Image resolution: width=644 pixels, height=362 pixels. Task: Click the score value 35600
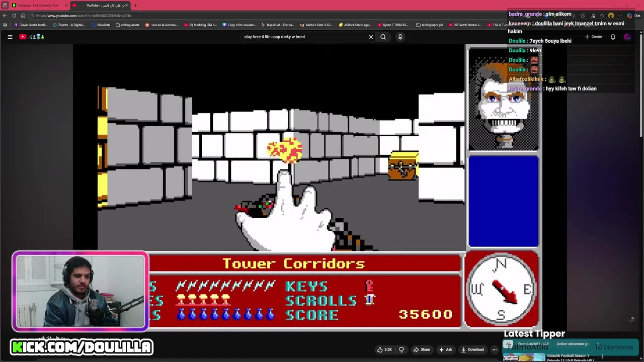point(426,315)
